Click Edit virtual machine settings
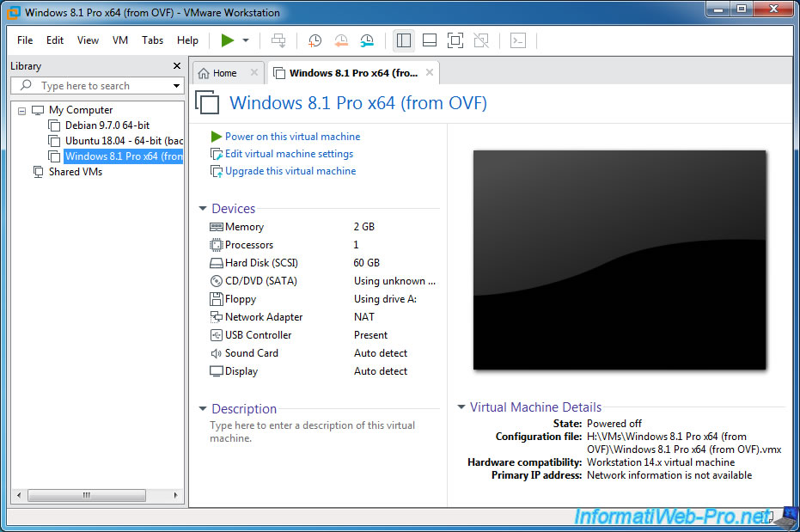The height and width of the screenshot is (532, 800). [x=289, y=154]
